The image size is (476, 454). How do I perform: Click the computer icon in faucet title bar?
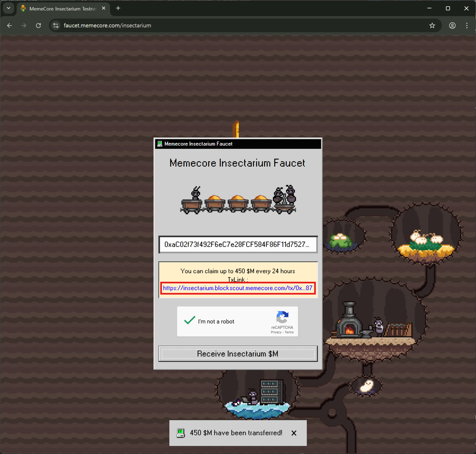click(160, 144)
